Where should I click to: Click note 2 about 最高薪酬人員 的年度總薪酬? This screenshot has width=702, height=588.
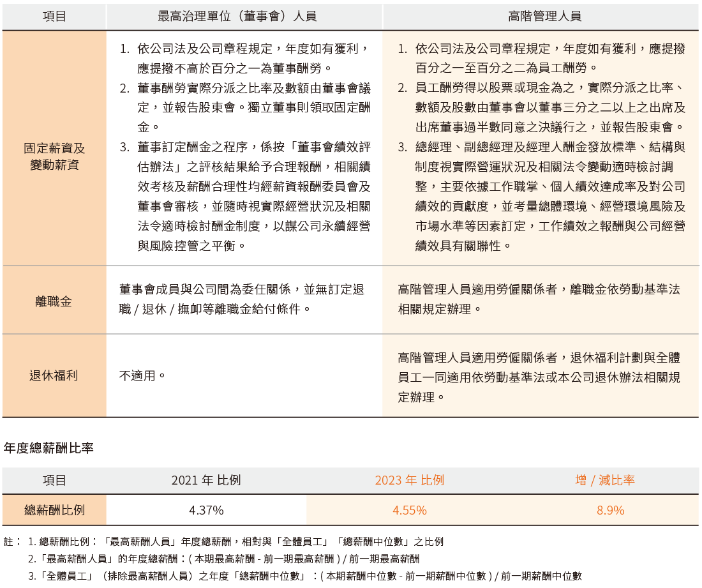(223, 559)
